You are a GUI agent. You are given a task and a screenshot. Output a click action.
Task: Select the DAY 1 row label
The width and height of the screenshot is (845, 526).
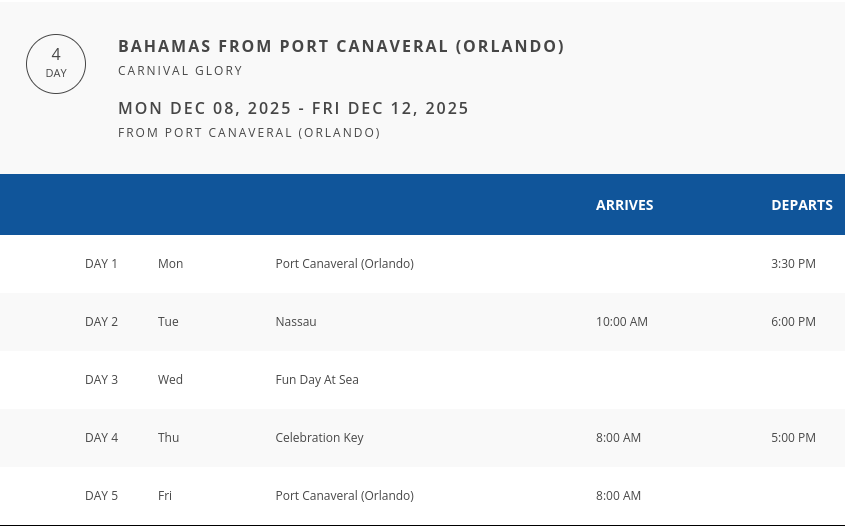click(101, 264)
